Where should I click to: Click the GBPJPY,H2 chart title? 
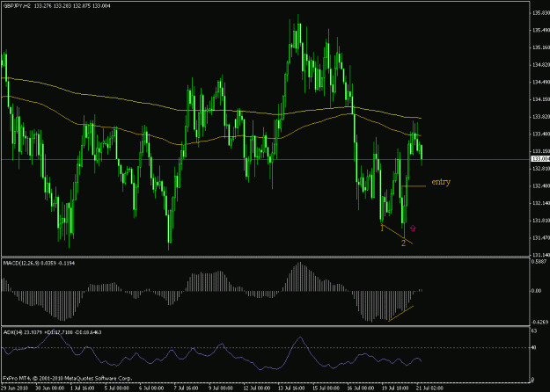tap(18, 6)
